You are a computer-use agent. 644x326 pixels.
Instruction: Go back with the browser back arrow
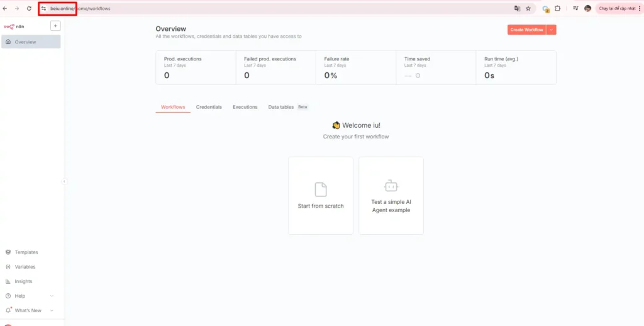click(x=5, y=8)
